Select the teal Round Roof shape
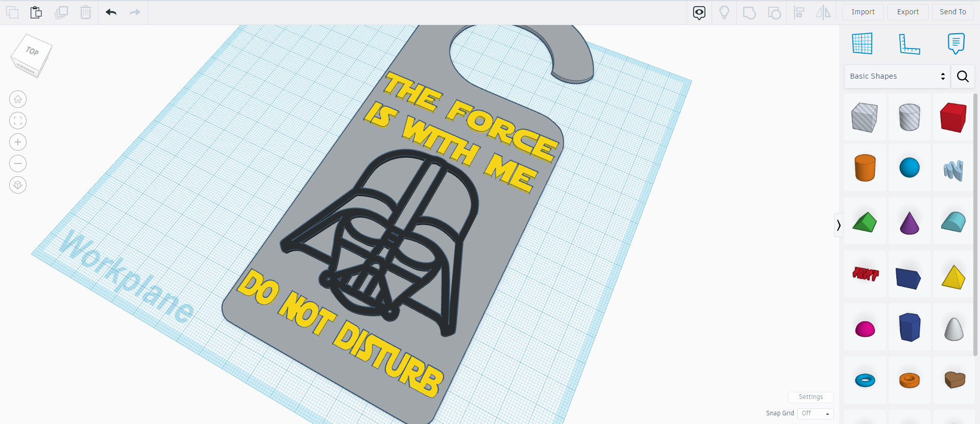The width and height of the screenshot is (980, 424). pyautogui.click(x=953, y=223)
